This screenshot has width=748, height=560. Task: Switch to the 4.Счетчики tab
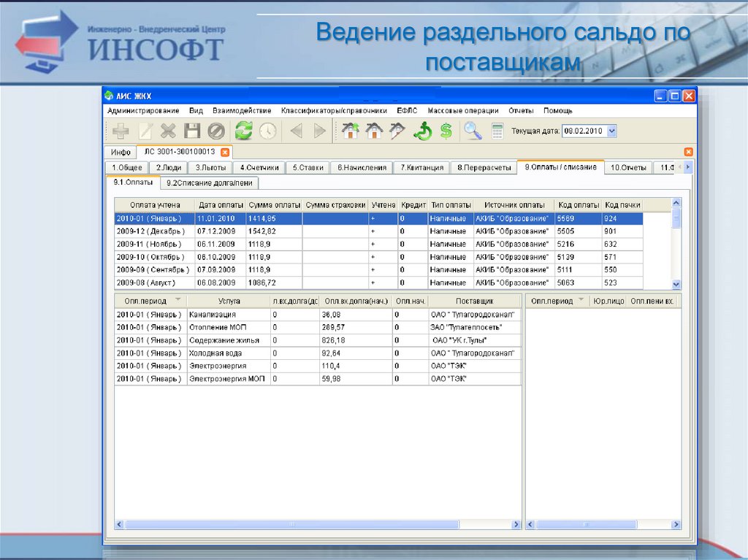coord(259,168)
